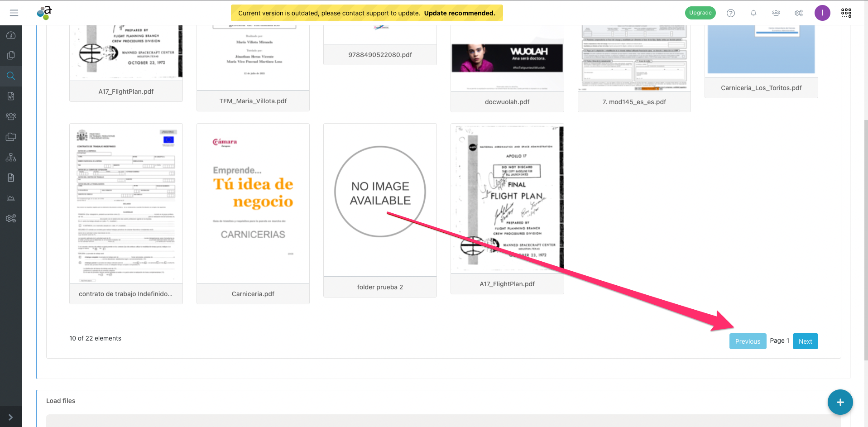Go to the Next page of results
Screen dimensions: 868x427
(805, 341)
